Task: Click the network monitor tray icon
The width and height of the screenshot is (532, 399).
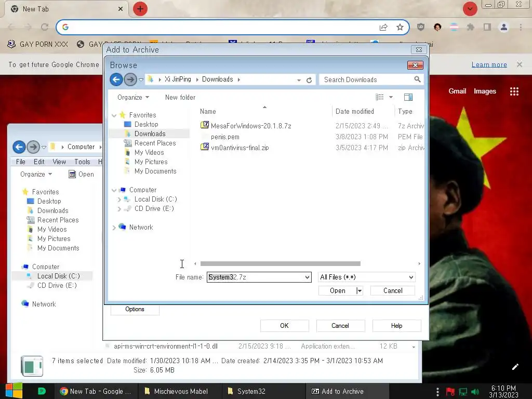Action: (x=463, y=392)
